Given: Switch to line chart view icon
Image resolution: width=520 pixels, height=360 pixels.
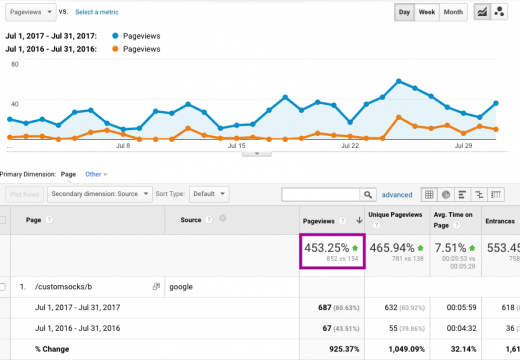Looking at the screenshot, I should 482,12.
